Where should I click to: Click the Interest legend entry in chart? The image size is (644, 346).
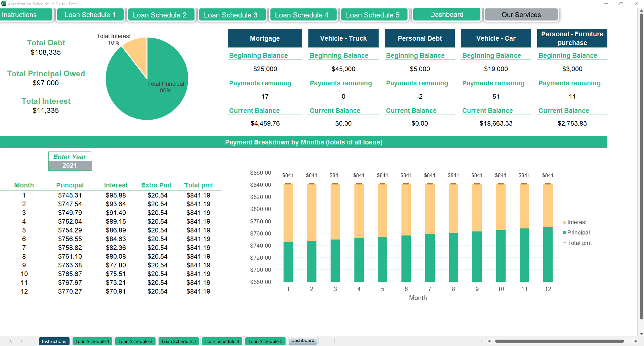[576, 222]
